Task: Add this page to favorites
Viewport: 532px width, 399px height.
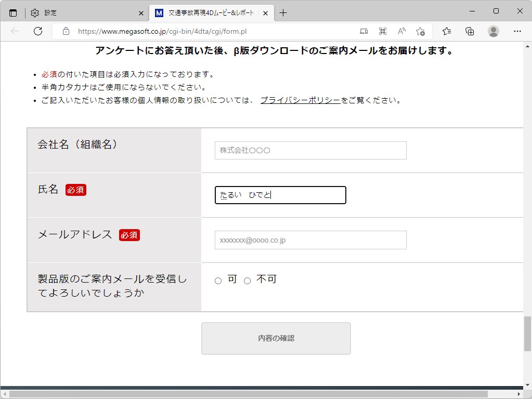Action: coord(420,31)
